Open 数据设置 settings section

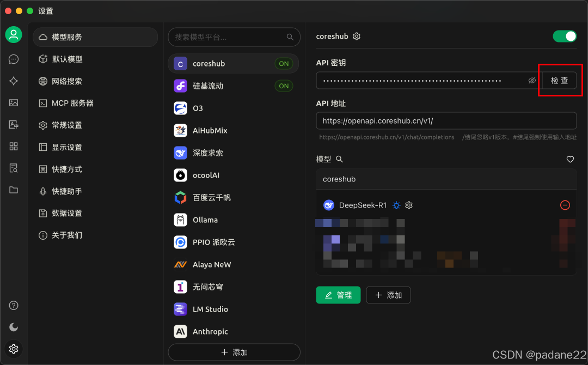tap(95, 213)
